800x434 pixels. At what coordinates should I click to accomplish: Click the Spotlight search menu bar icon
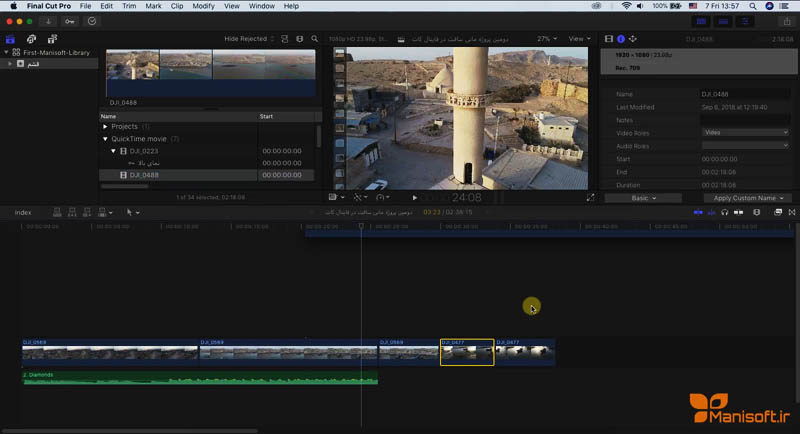click(x=753, y=6)
